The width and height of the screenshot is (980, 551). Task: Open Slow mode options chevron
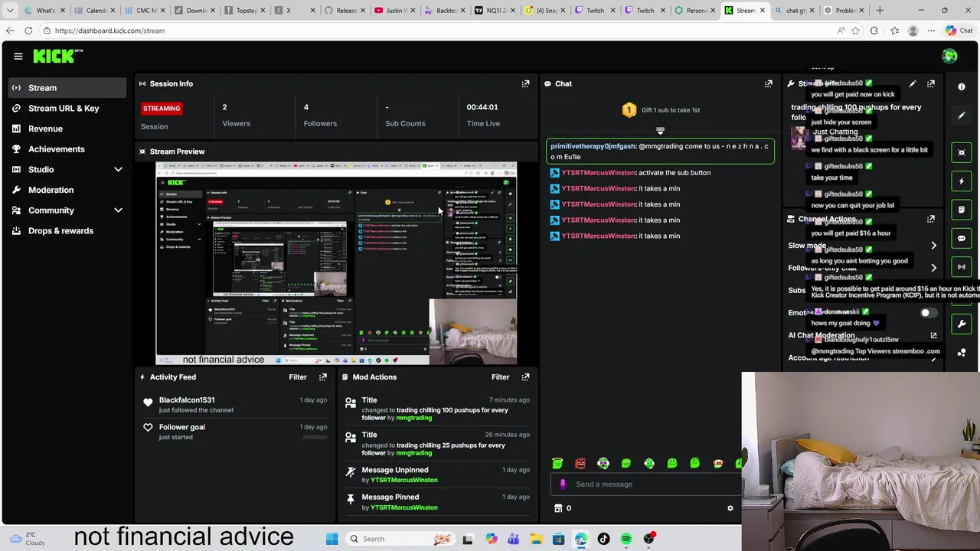[933, 246]
